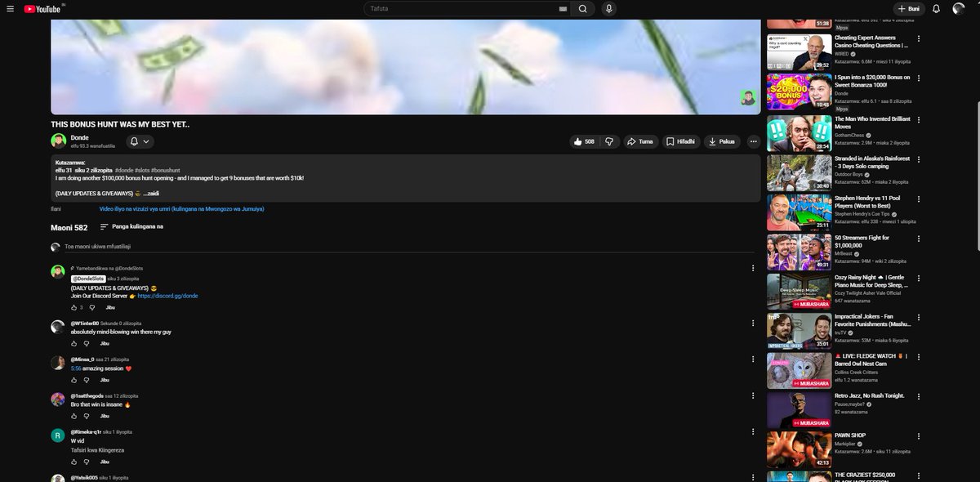The height and width of the screenshot is (482, 980).
Task: Open Cozy Rainy Night live stream thumbnail
Action: pos(799,290)
